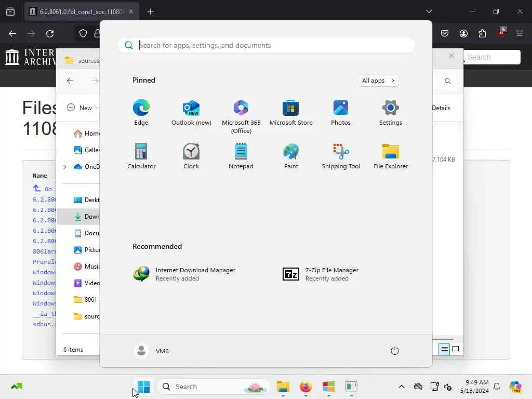Reload the Firefox page
Screen dimensions: 532x399
pos(50,33)
